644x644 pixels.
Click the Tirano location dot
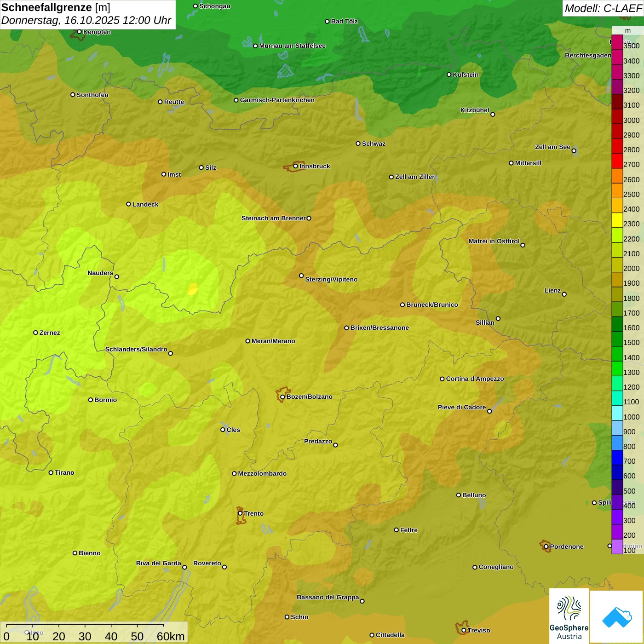[51, 472]
